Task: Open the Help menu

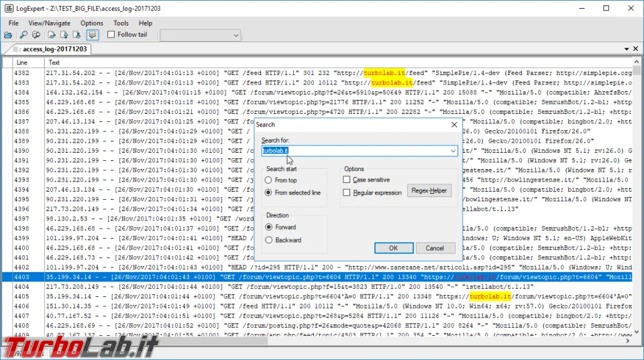Action: pyautogui.click(x=146, y=23)
